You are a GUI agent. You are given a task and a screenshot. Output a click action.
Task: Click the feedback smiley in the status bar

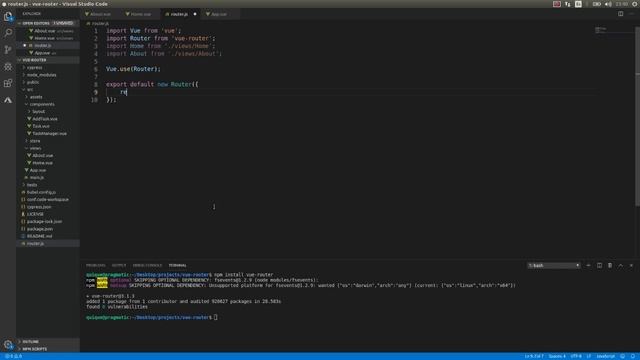point(622,356)
